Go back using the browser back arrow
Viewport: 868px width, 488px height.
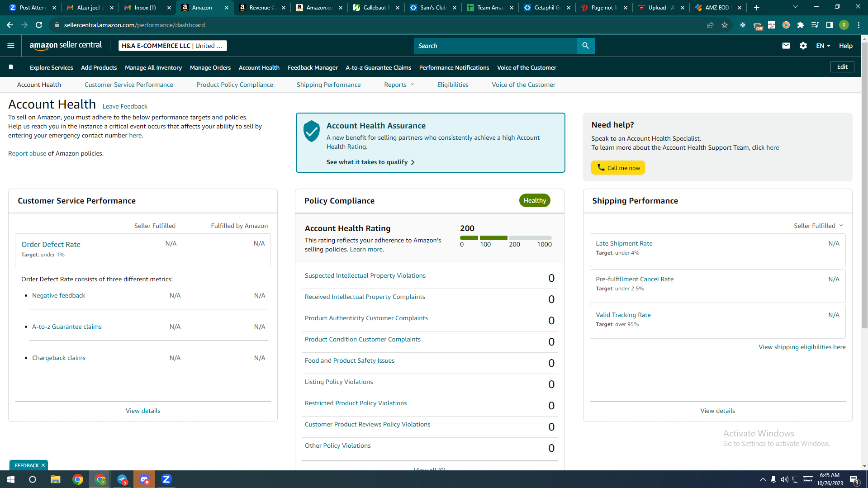(x=10, y=25)
